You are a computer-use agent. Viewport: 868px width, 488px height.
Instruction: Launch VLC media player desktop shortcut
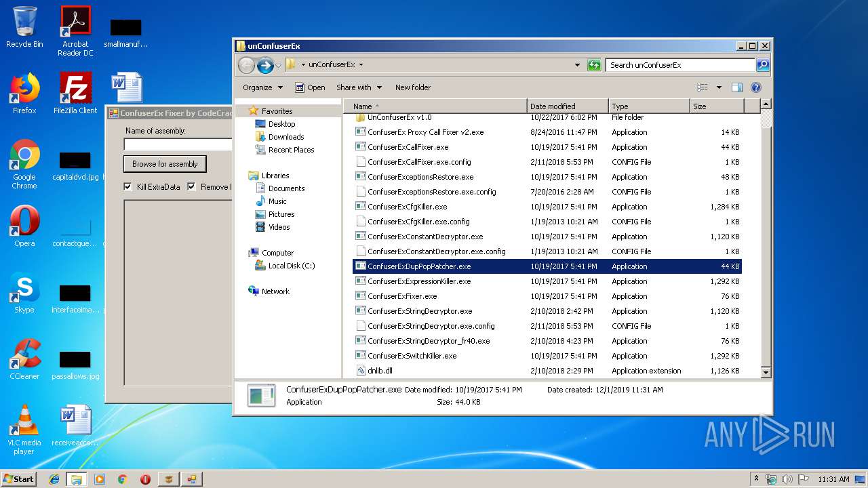coord(24,430)
